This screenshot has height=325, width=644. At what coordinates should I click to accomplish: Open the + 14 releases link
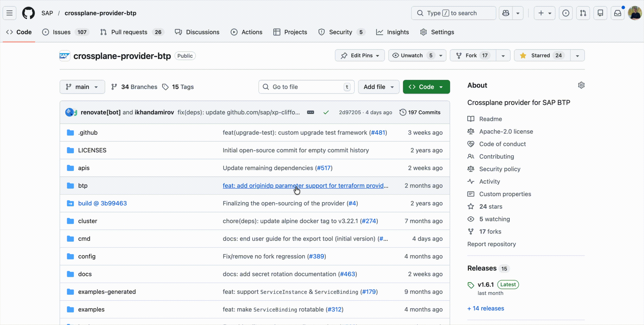(x=485, y=308)
